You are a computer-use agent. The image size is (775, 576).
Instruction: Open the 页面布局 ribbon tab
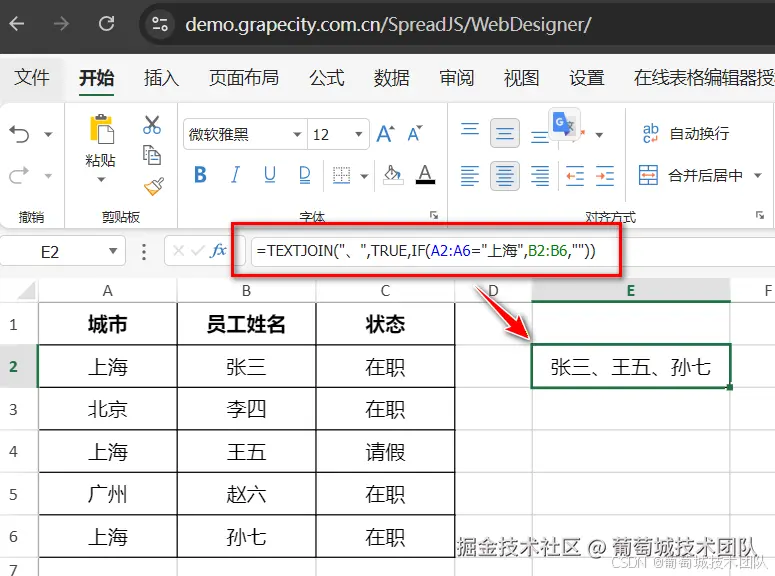[244, 78]
